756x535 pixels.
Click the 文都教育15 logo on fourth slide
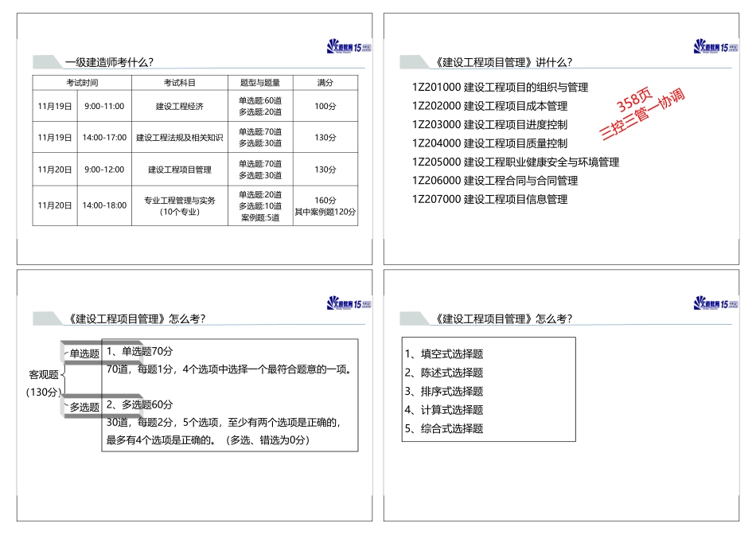[715, 306]
